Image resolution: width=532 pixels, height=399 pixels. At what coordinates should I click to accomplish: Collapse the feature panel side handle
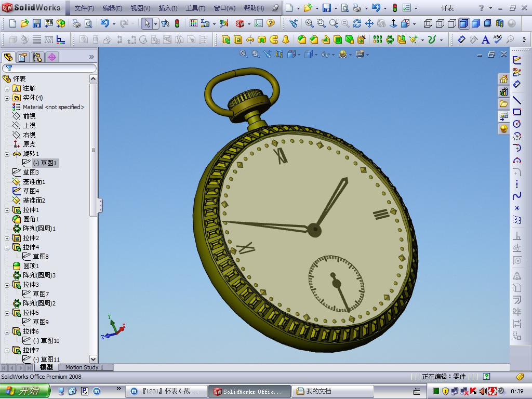100,206
